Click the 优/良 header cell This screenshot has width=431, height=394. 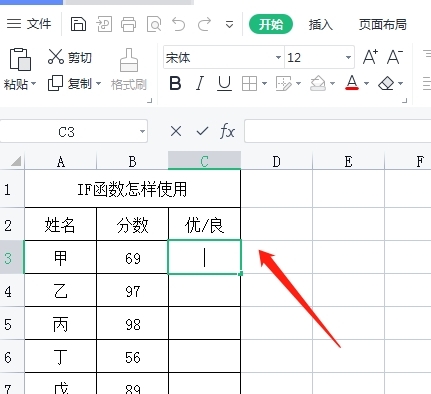coord(204,224)
